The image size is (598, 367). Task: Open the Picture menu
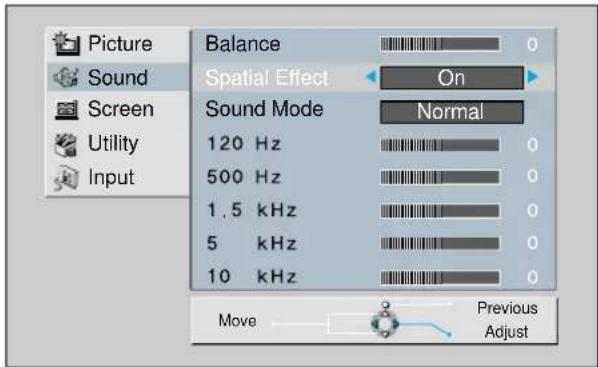[120, 43]
